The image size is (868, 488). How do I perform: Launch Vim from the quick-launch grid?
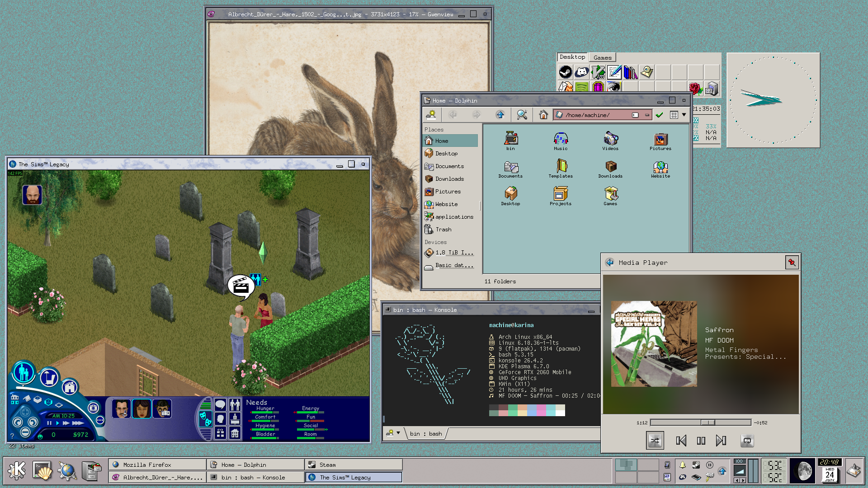pos(598,72)
